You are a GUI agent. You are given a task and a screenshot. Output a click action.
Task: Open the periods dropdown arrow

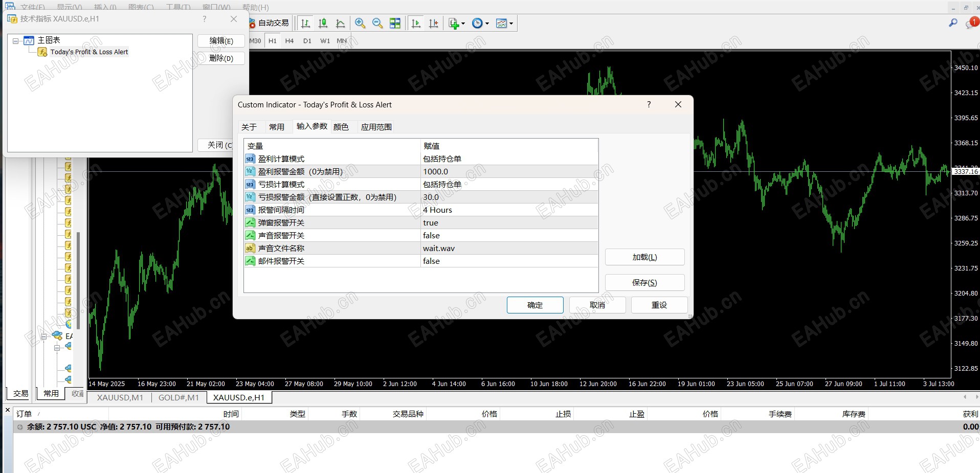[487, 24]
